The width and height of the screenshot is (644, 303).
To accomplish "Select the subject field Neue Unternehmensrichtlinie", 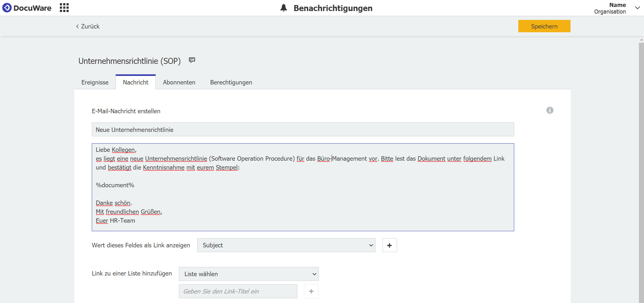I will (302, 129).
